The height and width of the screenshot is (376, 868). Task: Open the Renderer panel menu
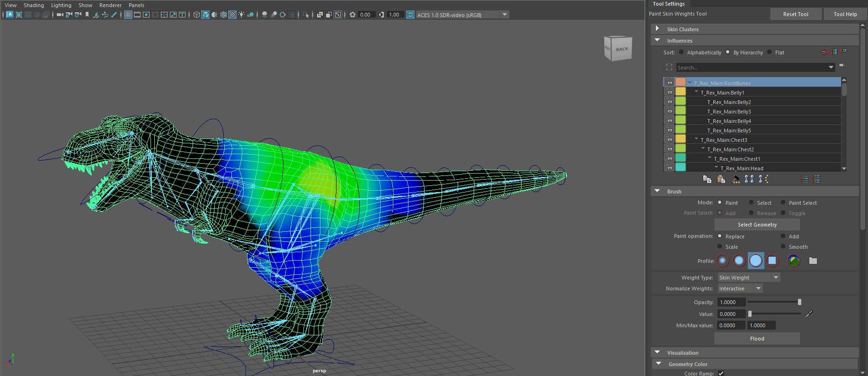point(110,5)
